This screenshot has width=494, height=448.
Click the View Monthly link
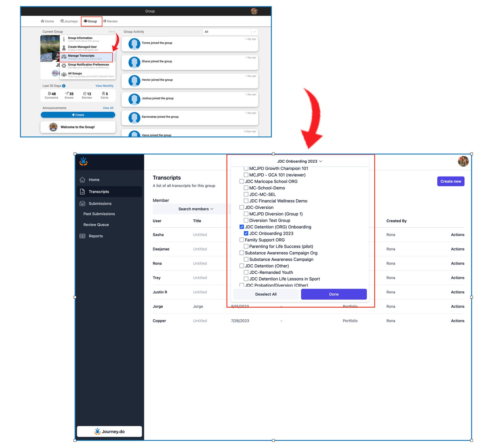(104, 86)
